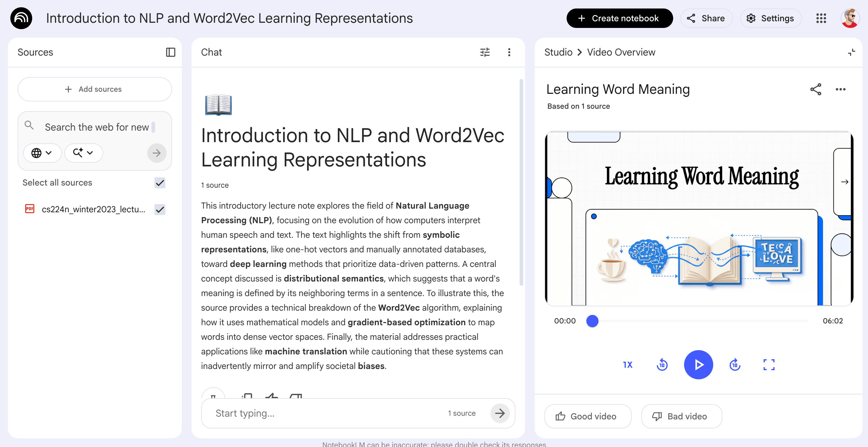
Task: Enter fullscreen video mode
Action: tap(768, 364)
